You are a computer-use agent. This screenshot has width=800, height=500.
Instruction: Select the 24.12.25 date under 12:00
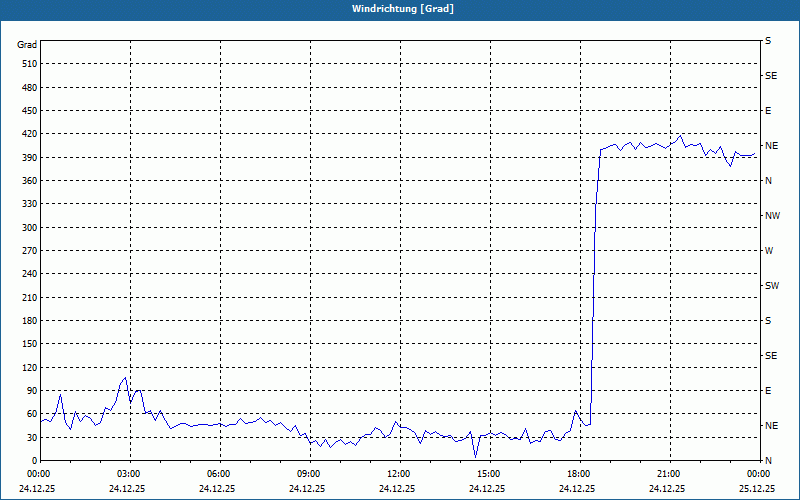397,488
